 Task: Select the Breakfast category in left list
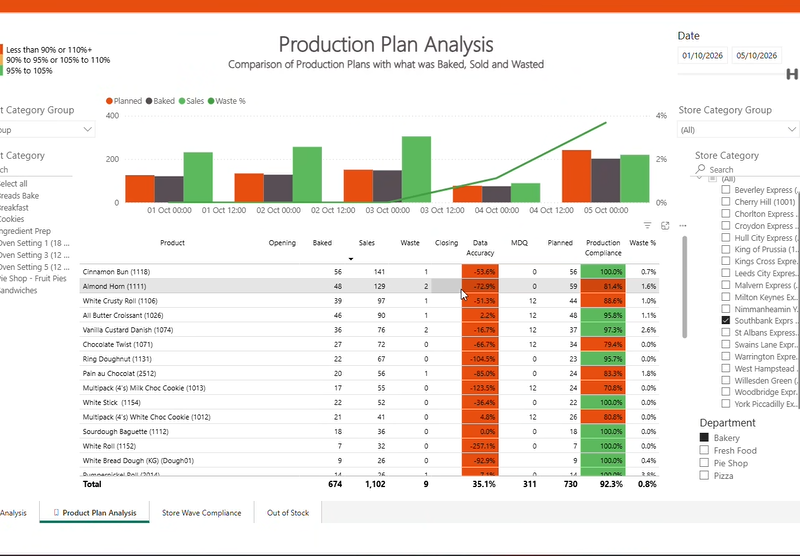pos(14,207)
